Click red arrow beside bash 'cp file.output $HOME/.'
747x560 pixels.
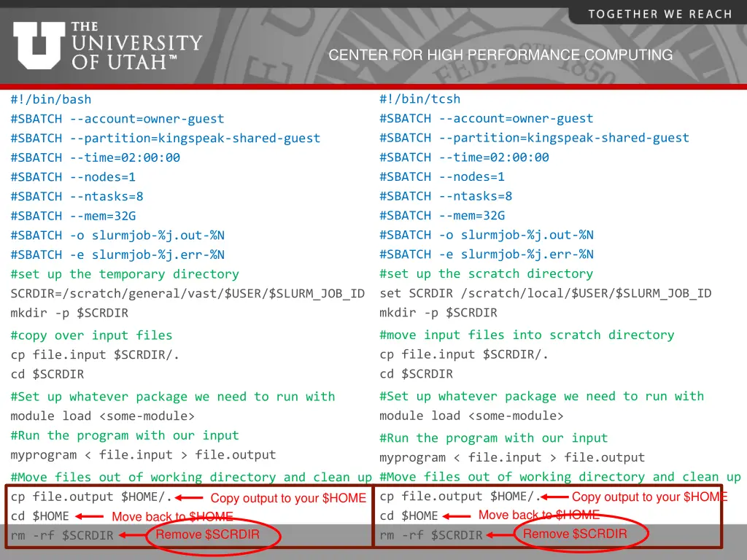(x=189, y=498)
